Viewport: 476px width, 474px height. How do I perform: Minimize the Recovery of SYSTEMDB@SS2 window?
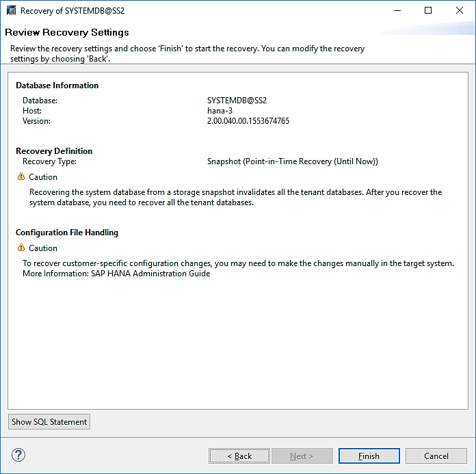pyautogui.click(x=397, y=10)
